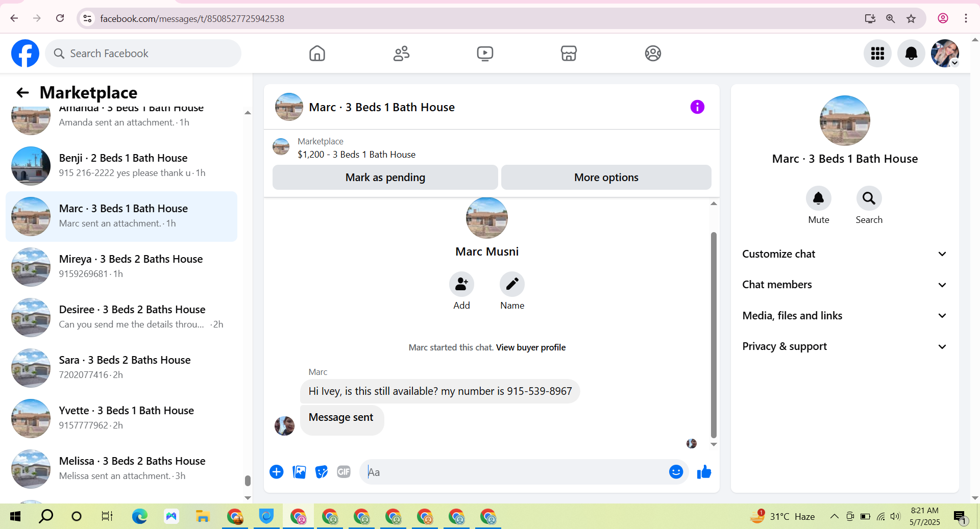The width and height of the screenshot is (980, 529).
Task: Show hidden system tray icons
Action: (x=834, y=516)
